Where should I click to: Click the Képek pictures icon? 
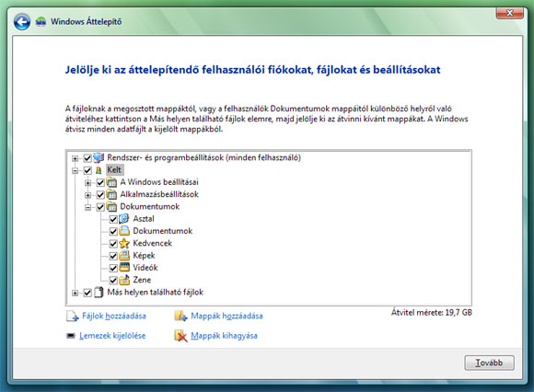tap(124, 255)
